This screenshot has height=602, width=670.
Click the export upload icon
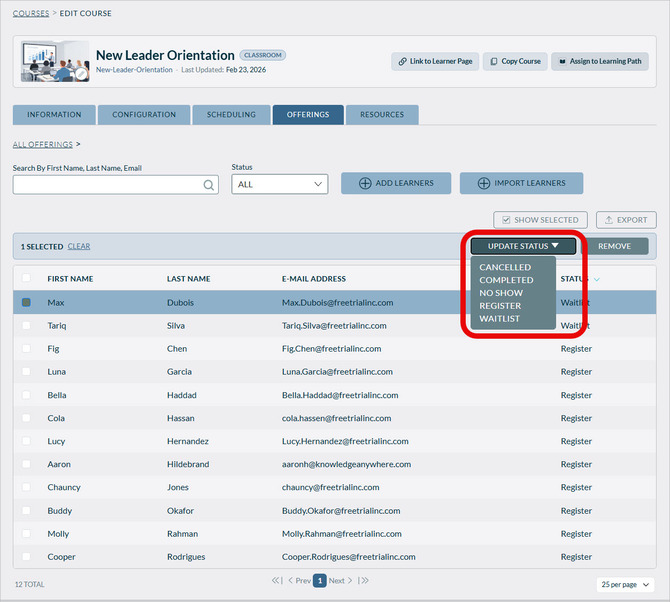(x=608, y=220)
